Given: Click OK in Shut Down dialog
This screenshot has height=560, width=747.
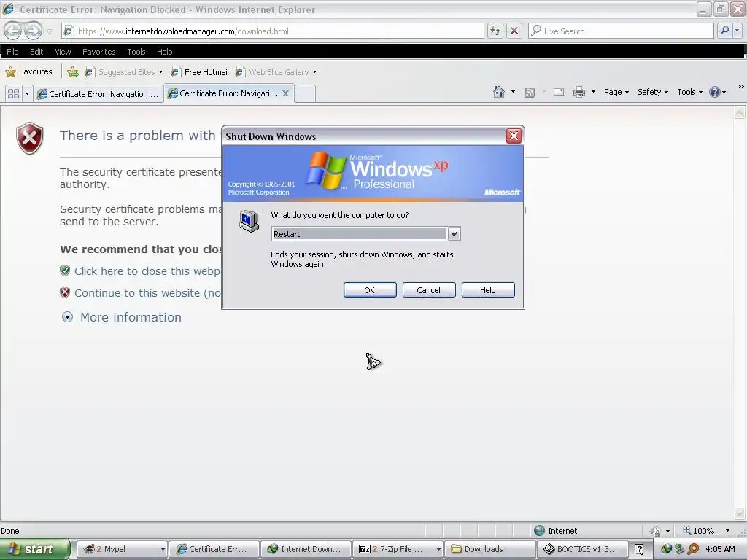Looking at the screenshot, I should click(x=370, y=290).
